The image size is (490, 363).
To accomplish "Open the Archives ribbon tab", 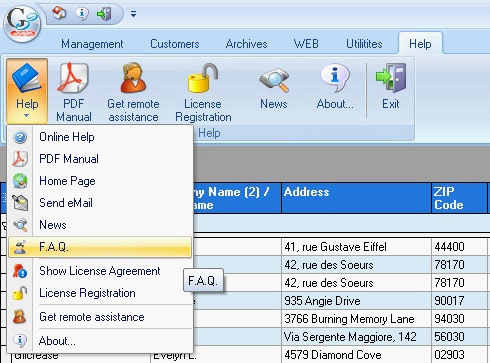I will tap(247, 44).
